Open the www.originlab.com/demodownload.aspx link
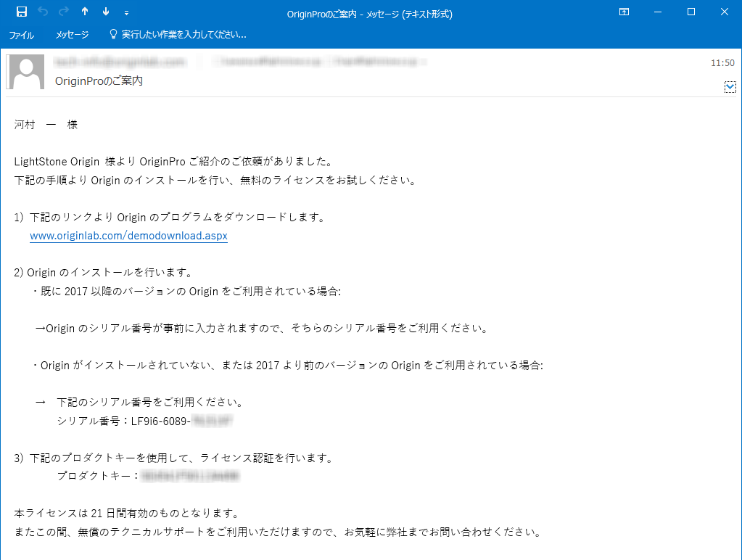The width and height of the screenshot is (742, 560). tap(128, 236)
